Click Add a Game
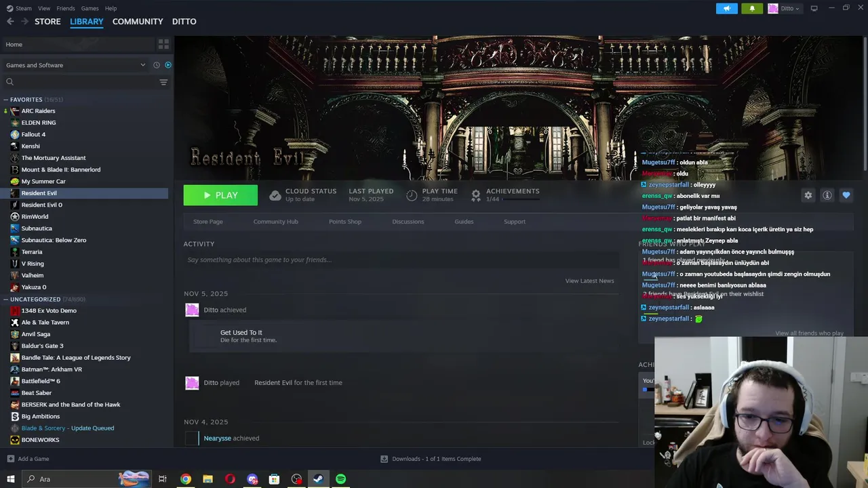 point(28,459)
